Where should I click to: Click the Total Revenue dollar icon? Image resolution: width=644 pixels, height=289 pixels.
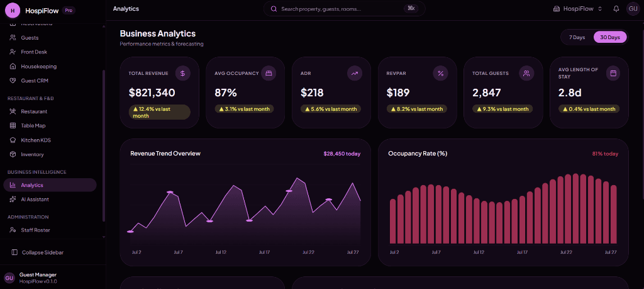tap(183, 74)
